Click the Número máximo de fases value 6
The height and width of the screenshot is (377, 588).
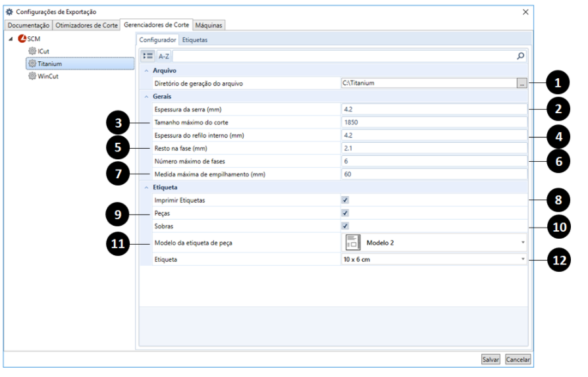[434, 161]
